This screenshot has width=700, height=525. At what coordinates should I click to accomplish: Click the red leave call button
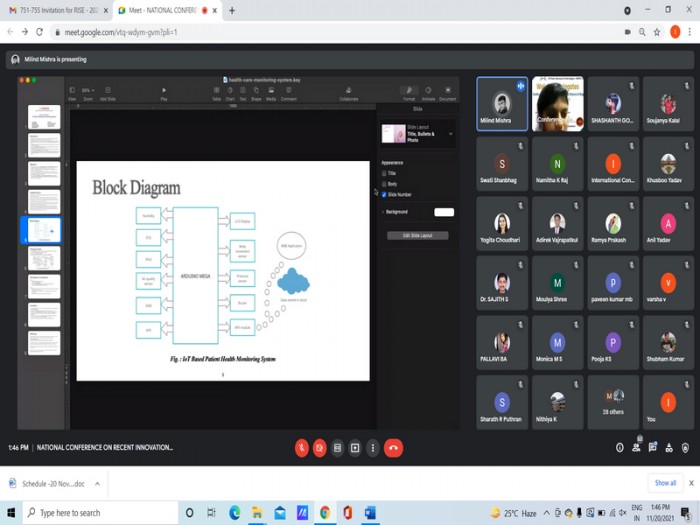(x=394, y=448)
